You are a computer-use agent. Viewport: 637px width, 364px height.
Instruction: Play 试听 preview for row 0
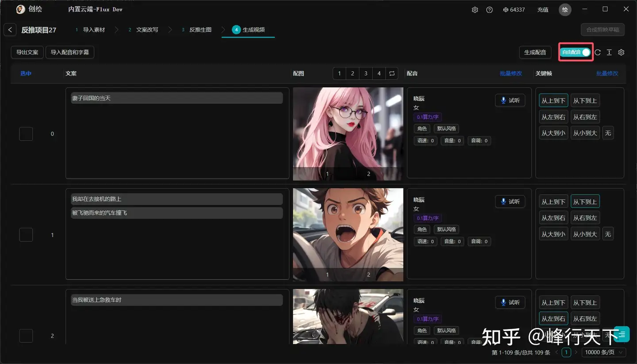(510, 100)
